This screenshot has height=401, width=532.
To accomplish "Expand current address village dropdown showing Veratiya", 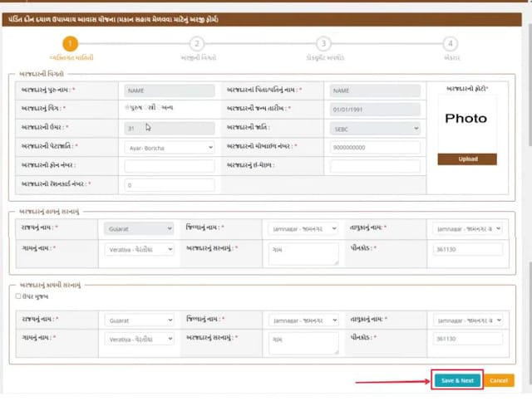I will [139, 248].
